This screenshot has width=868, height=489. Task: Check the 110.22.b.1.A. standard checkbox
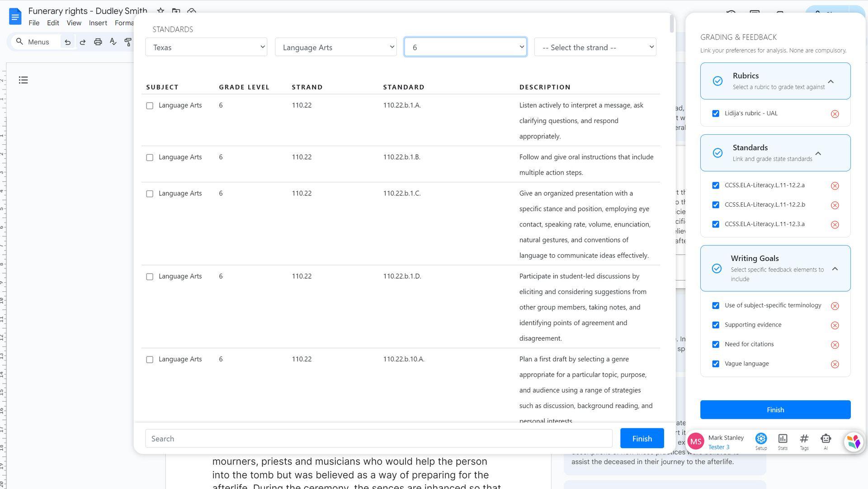(x=150, y=106)
